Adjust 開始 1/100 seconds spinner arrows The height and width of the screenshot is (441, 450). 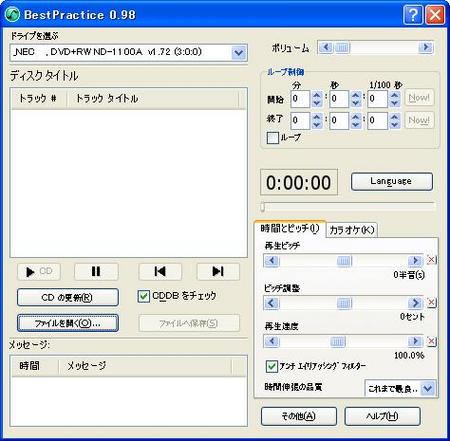point(395,99)
